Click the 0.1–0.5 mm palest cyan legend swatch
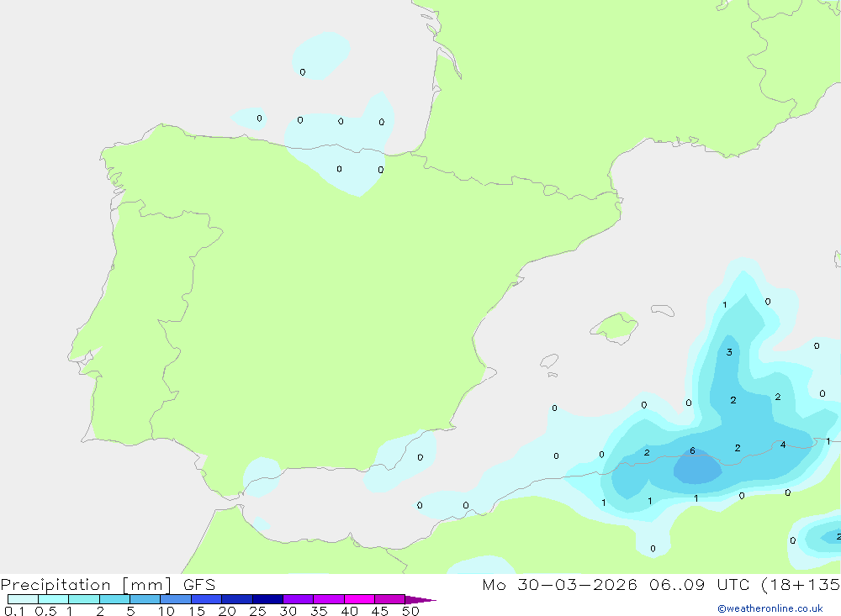This screenshot has width=841, height=616. [23, 599]
